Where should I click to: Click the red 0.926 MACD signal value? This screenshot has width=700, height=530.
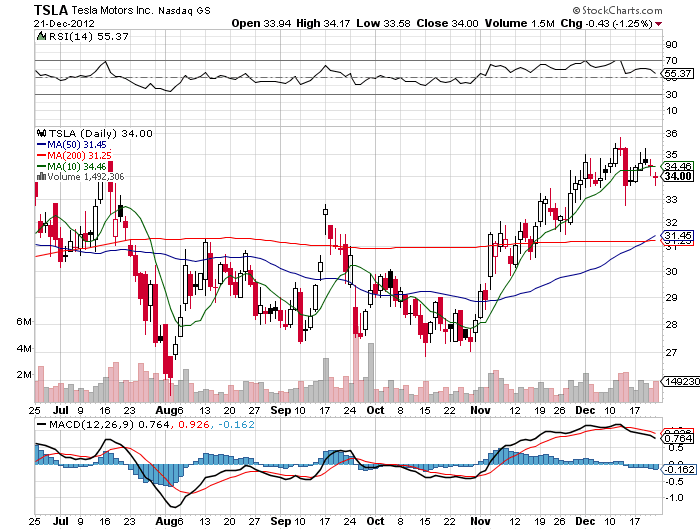[x=194, y=424]
